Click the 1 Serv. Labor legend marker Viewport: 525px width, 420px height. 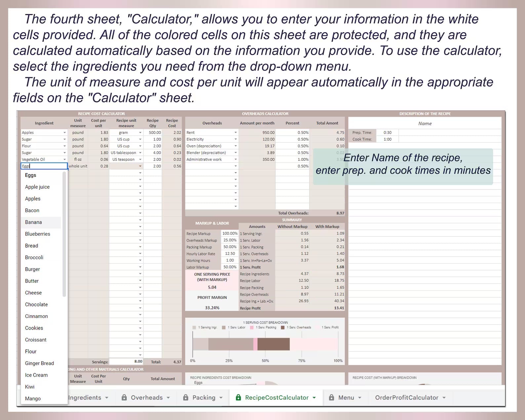pyautogui.click(x=224, y=327)
